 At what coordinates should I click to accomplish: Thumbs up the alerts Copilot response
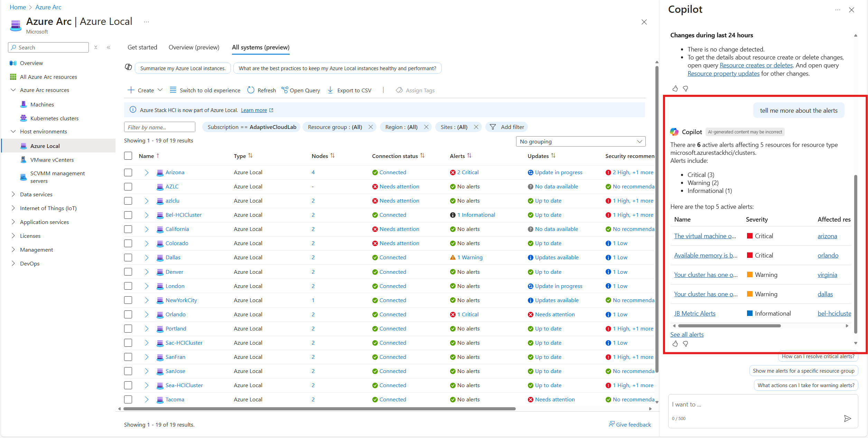pos(675,344)
